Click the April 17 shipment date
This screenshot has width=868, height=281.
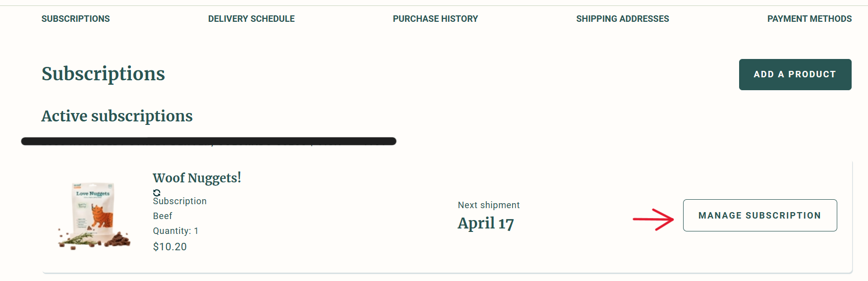(x=485, y=224)
